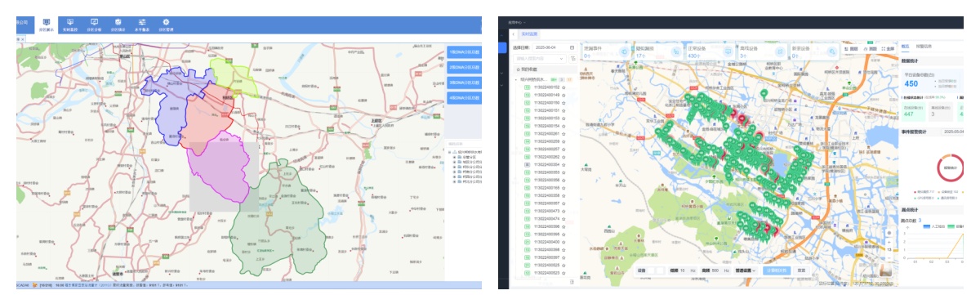
Task: Open the 分区分析 toolbar icon
Action: (93, 24)
